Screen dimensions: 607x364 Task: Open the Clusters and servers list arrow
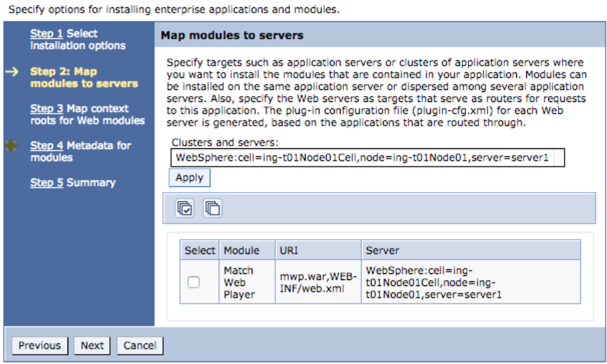tap(559, 158)
